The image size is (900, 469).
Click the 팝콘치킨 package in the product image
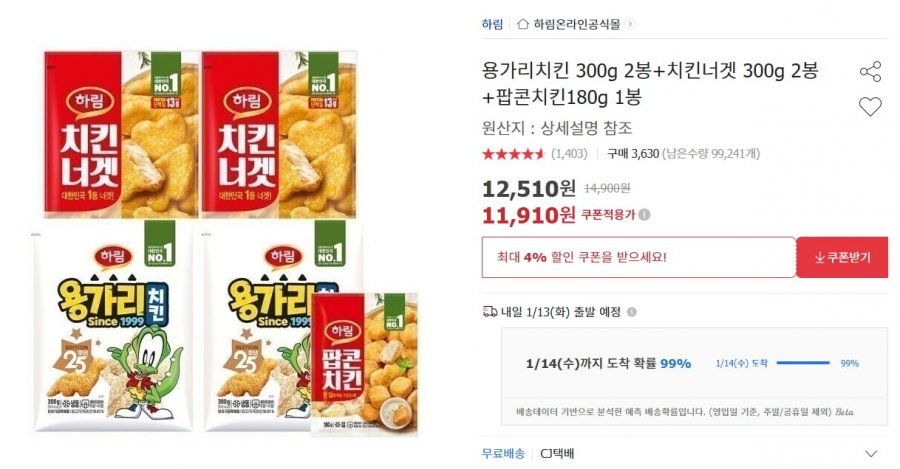tap(364, 364)
